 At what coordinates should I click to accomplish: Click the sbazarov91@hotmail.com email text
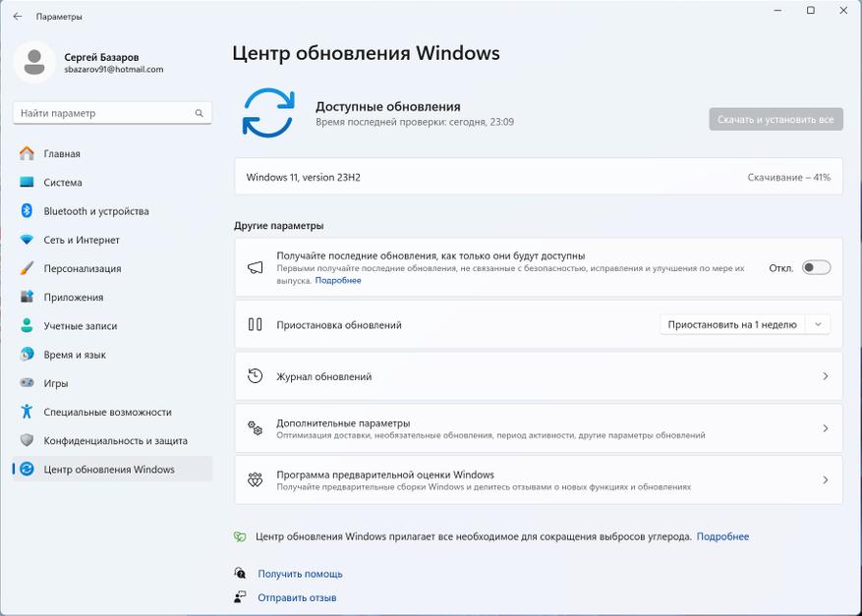pos(114,69)
